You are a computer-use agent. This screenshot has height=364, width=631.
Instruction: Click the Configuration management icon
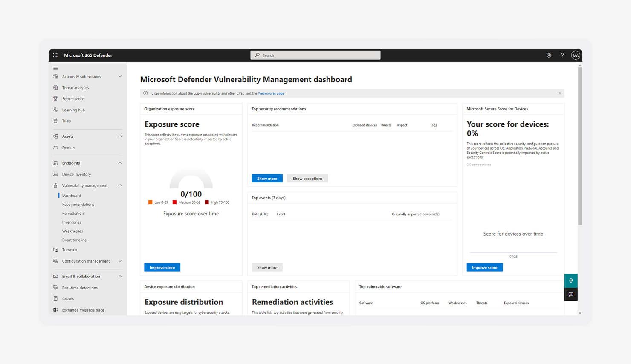tap(55, 261)
